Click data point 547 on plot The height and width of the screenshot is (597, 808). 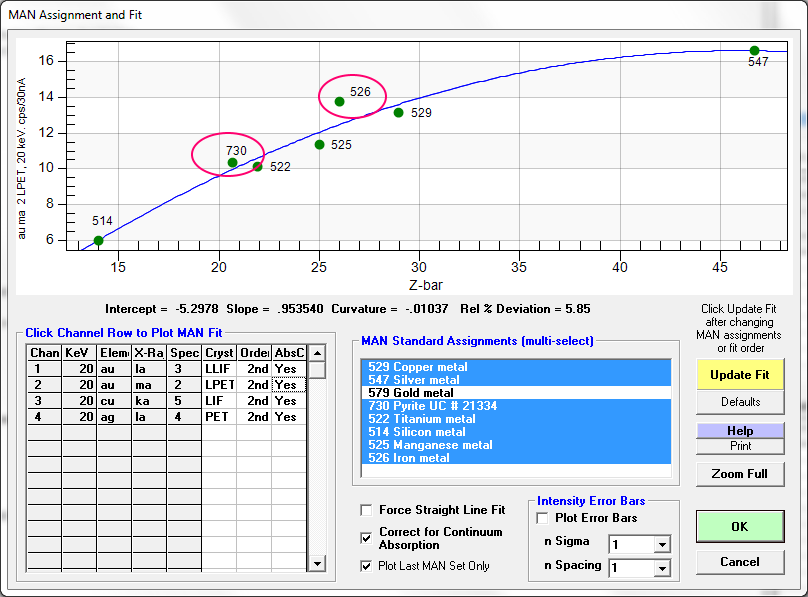tap(755, 50)
